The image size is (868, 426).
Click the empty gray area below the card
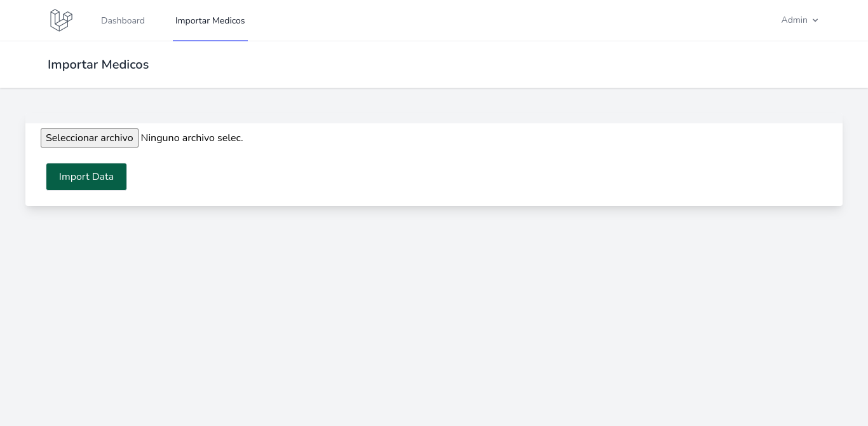434,318
